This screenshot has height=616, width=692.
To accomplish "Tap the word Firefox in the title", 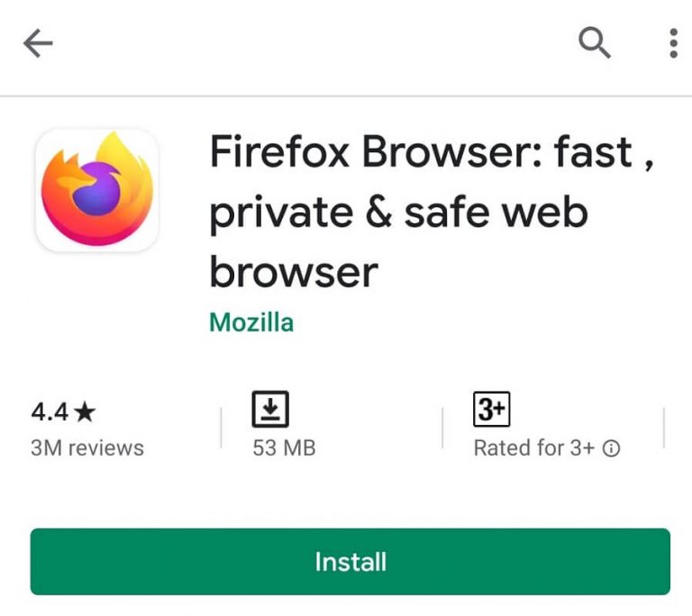I will coord(280,151).
